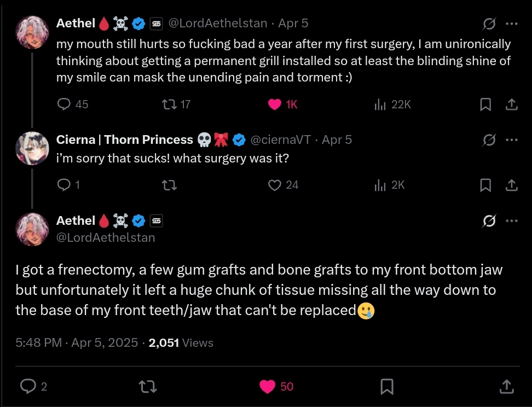
Task: Repost Aethel's first tweet with 17 reposts
Action: pyautogui.click(x=169, y=104)
